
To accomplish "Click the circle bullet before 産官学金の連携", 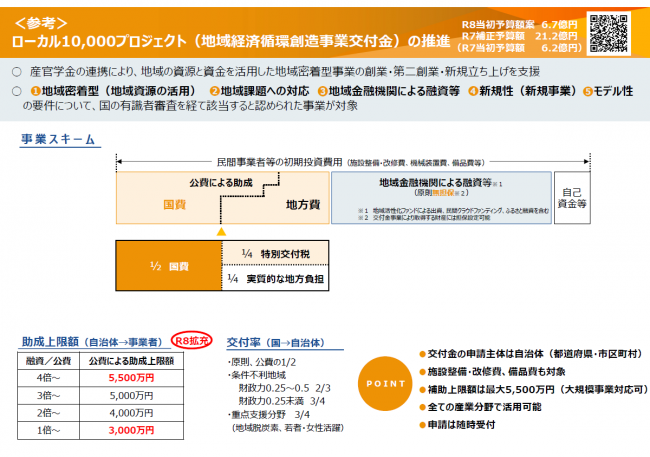I will 17,72.
